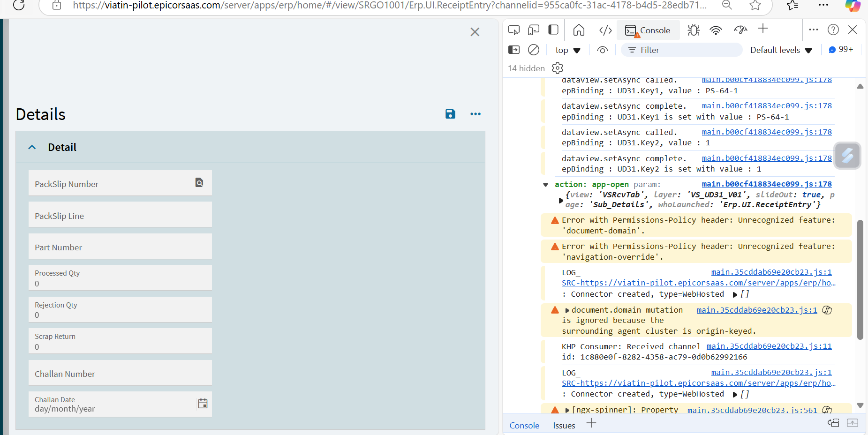868x435 pixels.
Task: Open the DevTools Elements tab
Action: click(x=605, y=30)
